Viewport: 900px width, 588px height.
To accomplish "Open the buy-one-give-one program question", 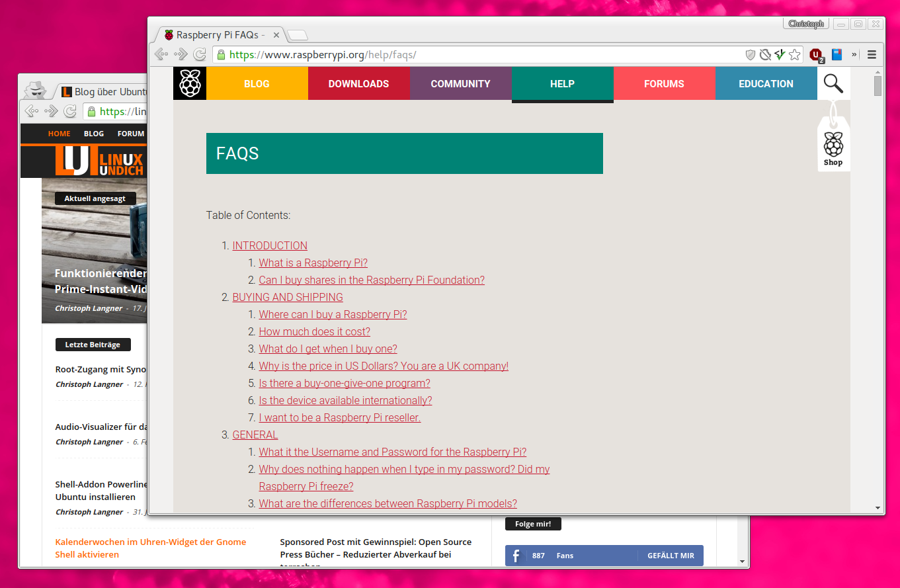I will coord(345,383).
